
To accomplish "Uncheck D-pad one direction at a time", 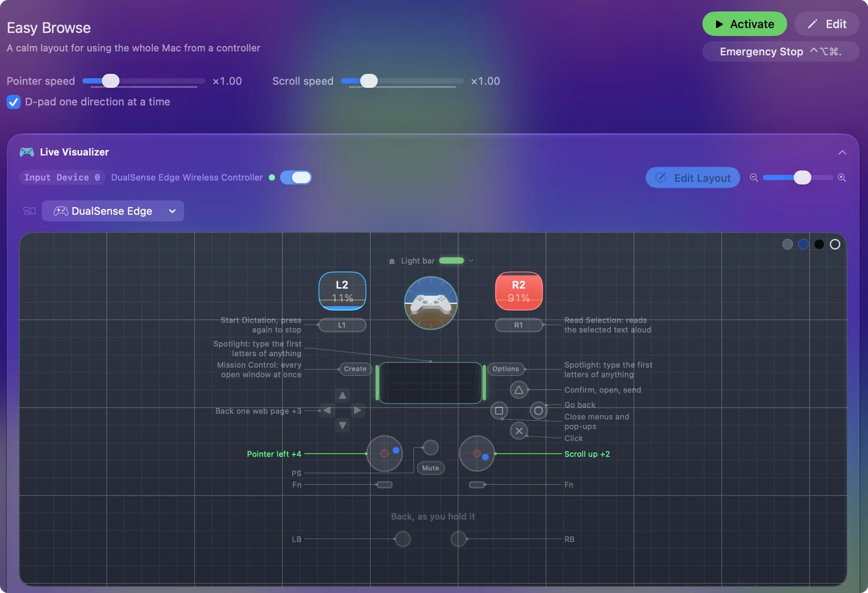I will (14, 102).
